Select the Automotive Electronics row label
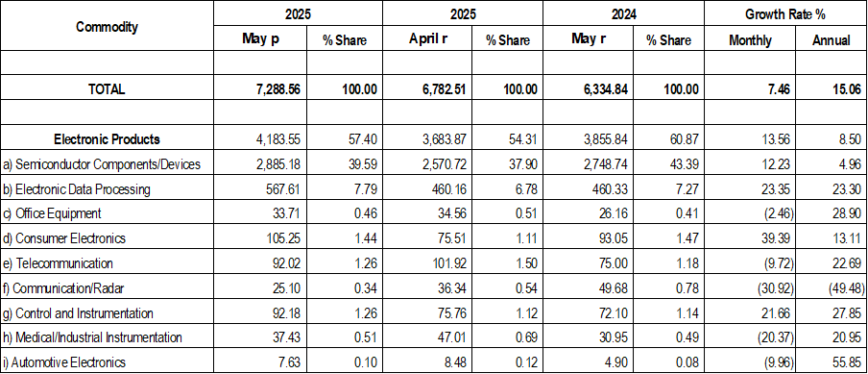This screenshot has height=374, width=868. click(x=64, y=362)
